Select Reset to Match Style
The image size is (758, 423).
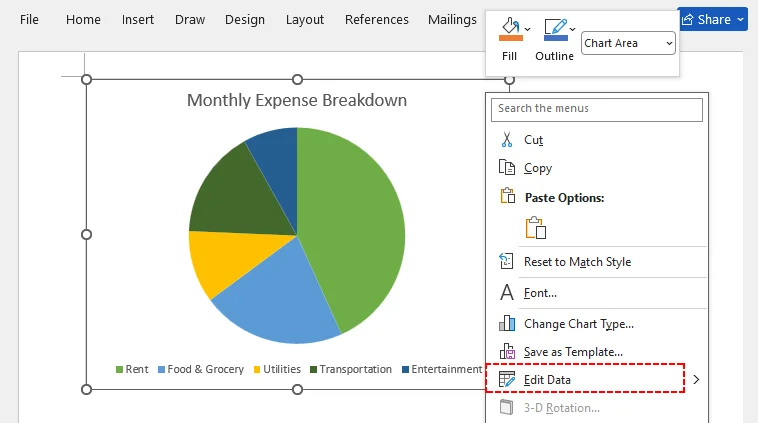tap(577, 262)
